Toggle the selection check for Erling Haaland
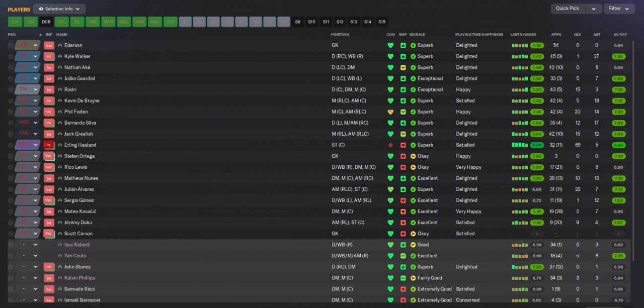Screen dimensions: 644x308 [x=11, y=145]
